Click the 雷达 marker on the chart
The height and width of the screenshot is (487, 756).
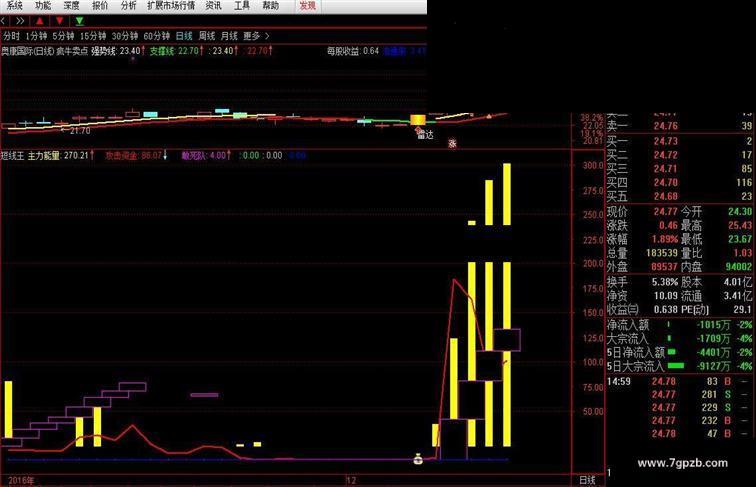(x=425, y=135)
